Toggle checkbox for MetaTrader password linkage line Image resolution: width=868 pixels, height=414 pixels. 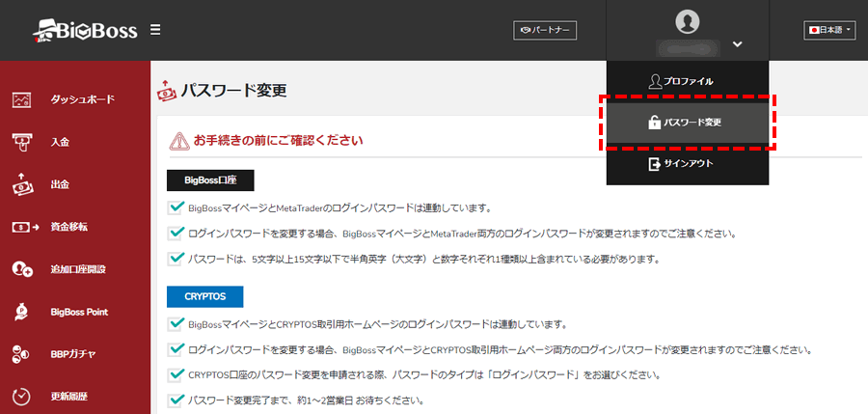(x=175, y=208)
